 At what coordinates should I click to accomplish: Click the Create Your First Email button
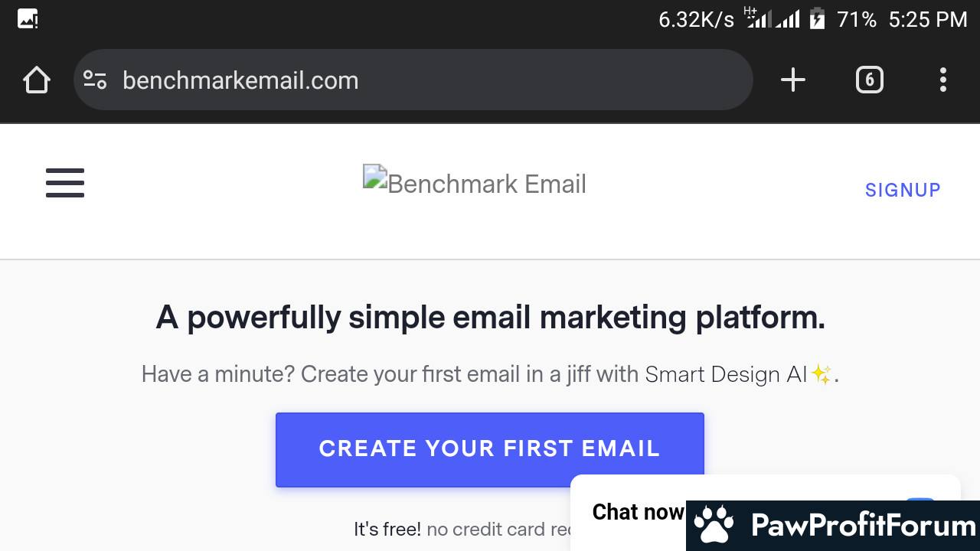point(490,450)
